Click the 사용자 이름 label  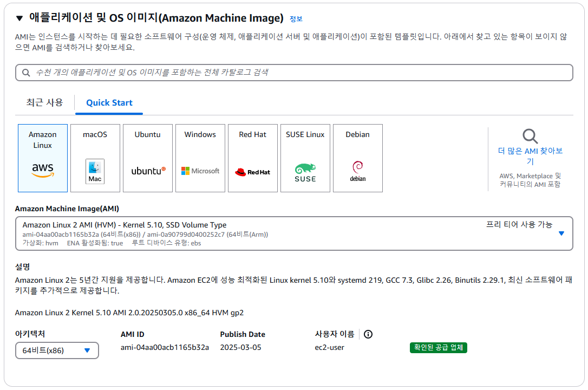coord(335,334)
